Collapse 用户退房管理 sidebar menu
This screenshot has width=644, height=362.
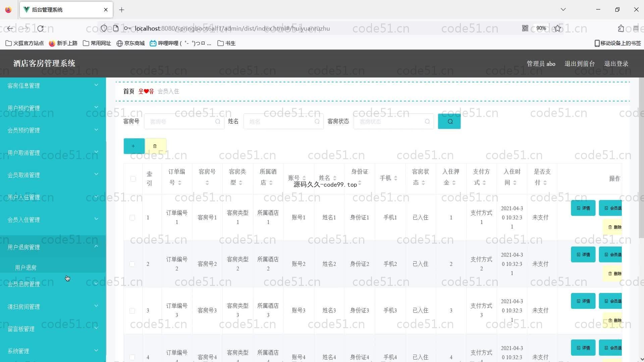(53, 247)
